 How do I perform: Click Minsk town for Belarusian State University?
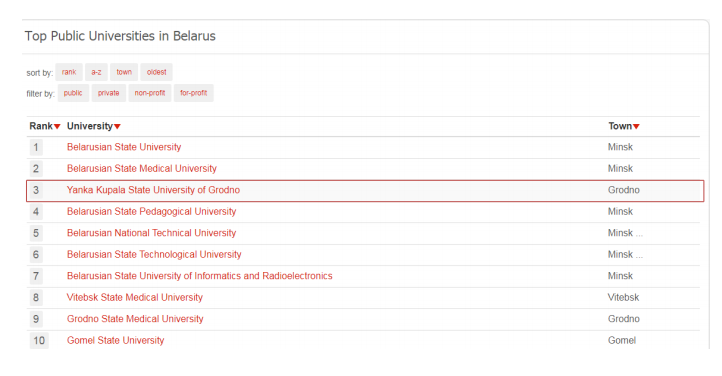pos(620,147)
